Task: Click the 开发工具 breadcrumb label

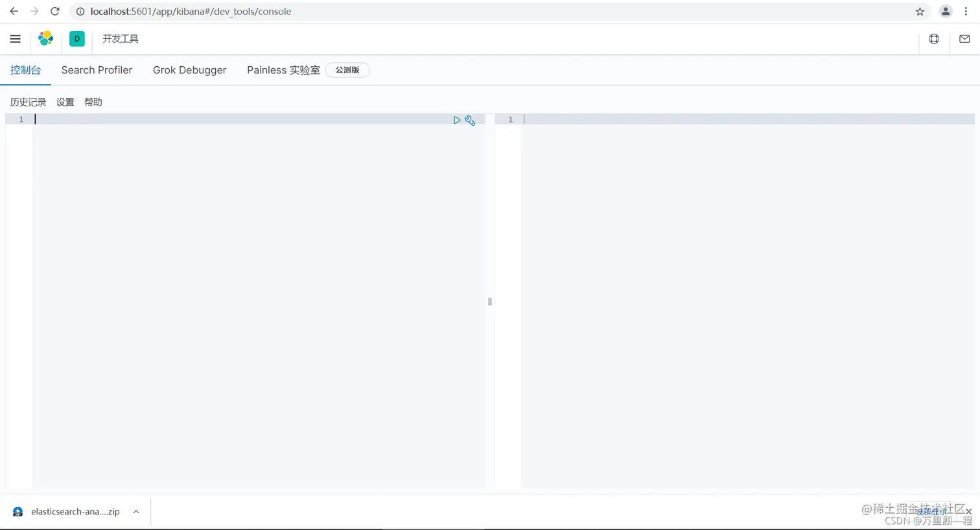Action: click(121, 39)
